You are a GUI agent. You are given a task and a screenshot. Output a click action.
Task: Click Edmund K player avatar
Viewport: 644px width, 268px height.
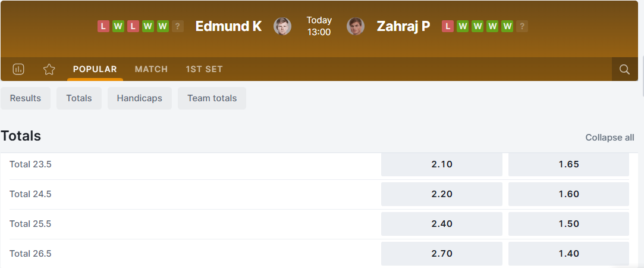tap(282, 26)
